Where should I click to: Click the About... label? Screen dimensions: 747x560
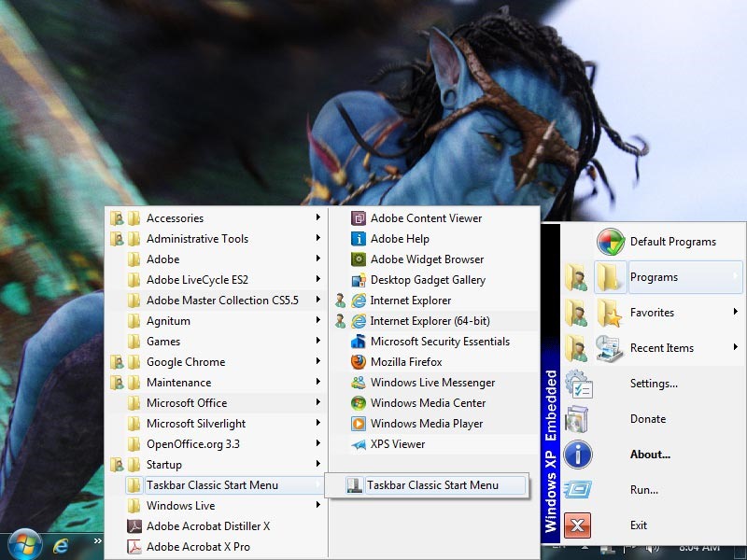[650, 455]
